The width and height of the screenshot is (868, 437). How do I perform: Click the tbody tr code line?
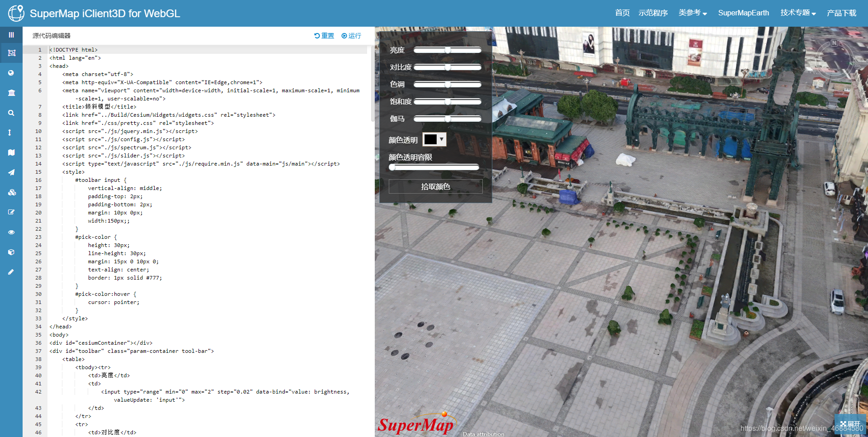(x=93, y=367)
